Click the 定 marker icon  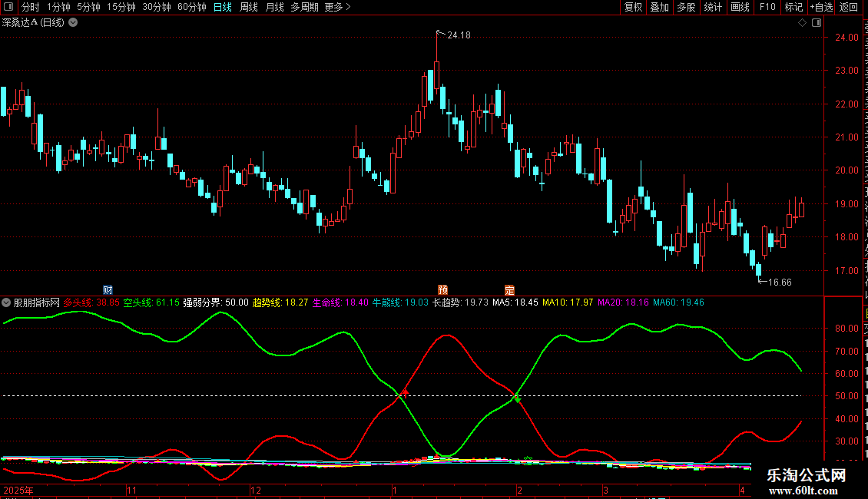[x=509, y=290]
